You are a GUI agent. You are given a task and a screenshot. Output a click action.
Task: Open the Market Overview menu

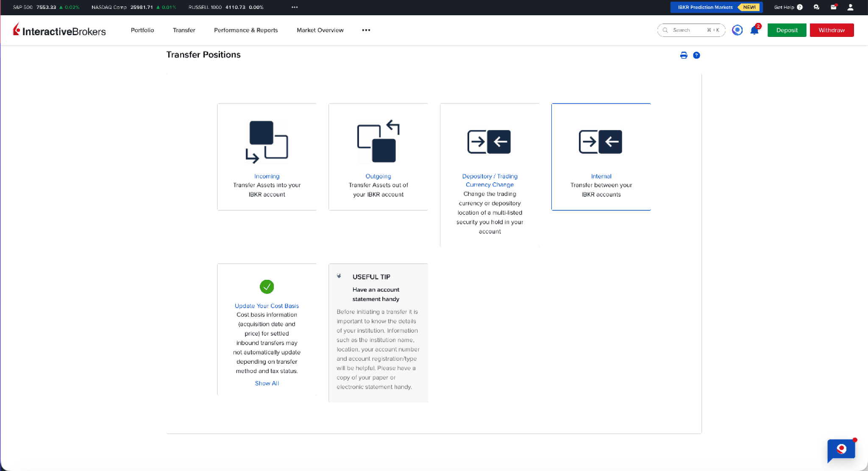click(320, 30)
